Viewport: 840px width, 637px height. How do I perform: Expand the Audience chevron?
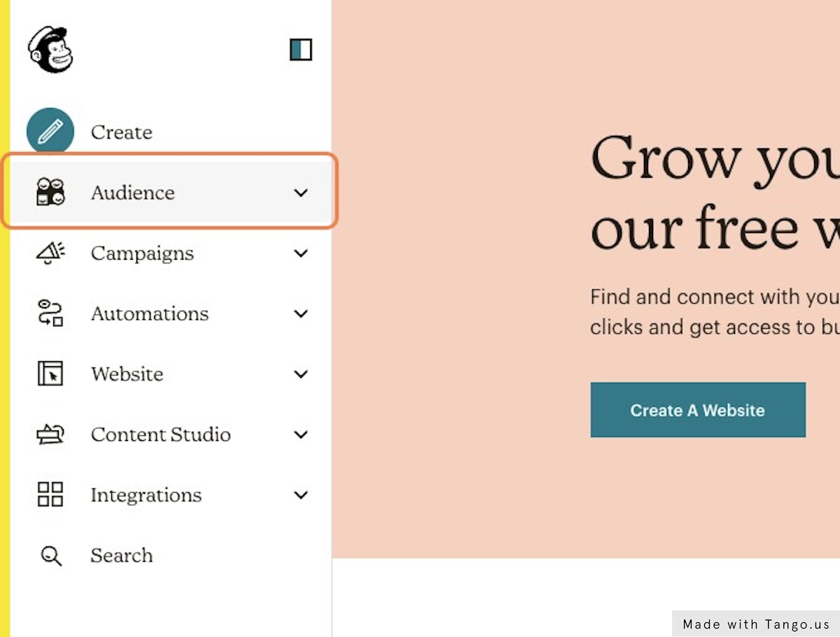301,193
